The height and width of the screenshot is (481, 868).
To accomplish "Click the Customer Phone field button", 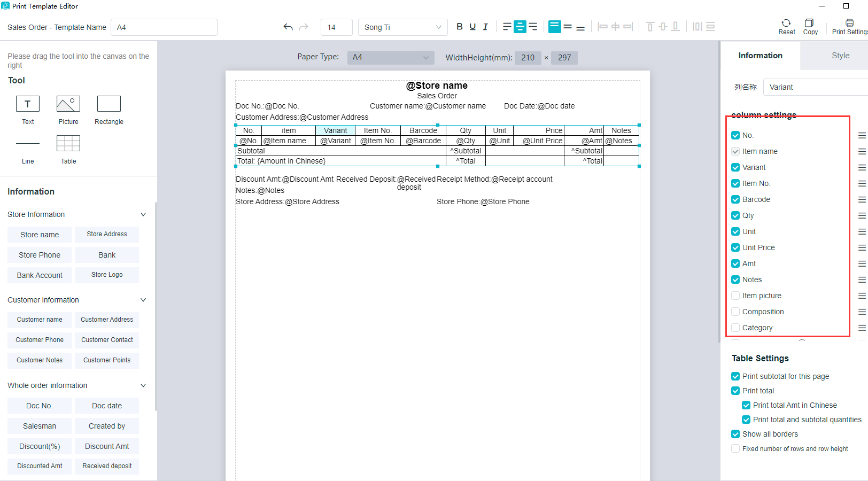I will click(40, 340).
